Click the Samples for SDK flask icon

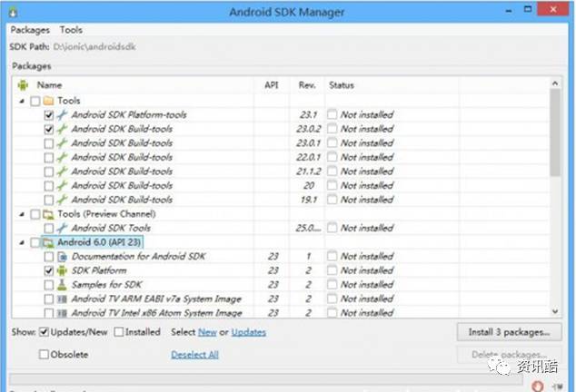click(x=62, y=284)
